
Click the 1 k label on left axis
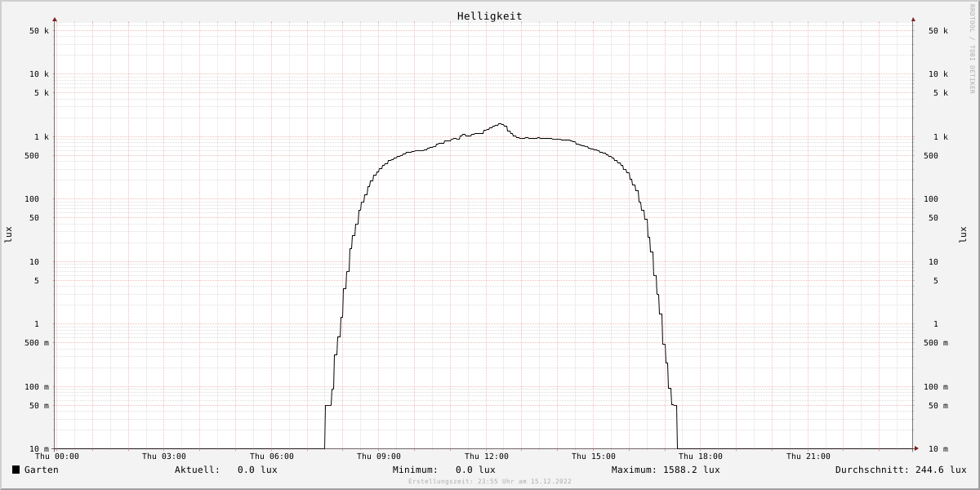point(42,137)
